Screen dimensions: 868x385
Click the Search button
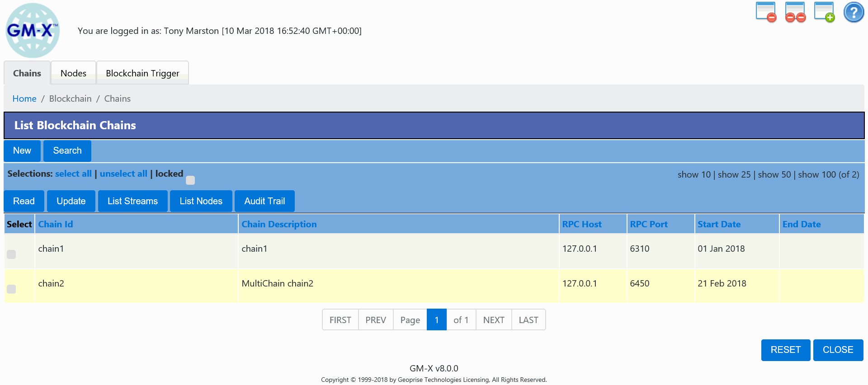pos(67,150)
